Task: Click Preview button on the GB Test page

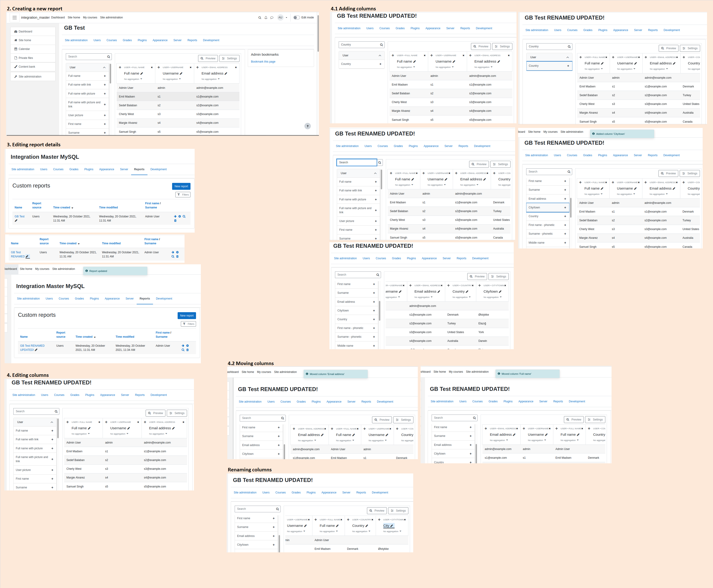Action: point(208,58)
